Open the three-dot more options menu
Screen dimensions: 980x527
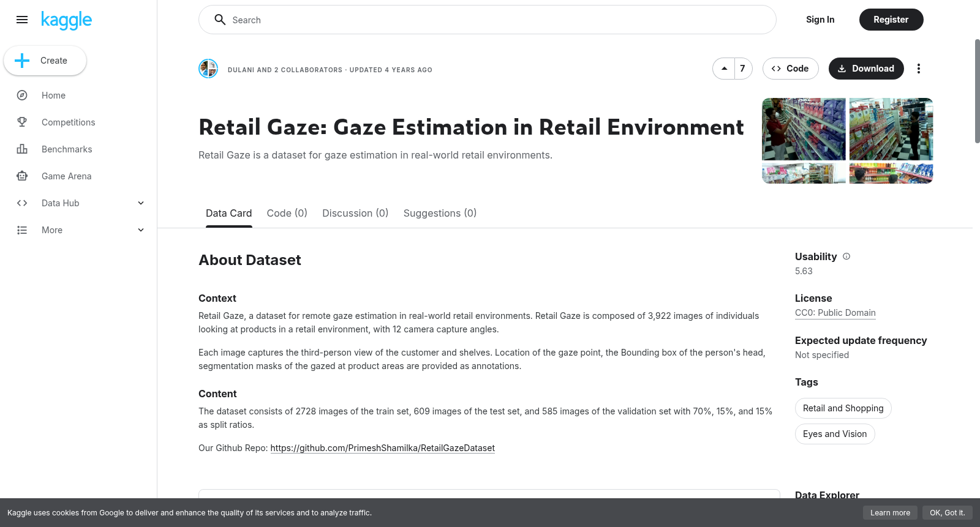click(x=918, y=69)
